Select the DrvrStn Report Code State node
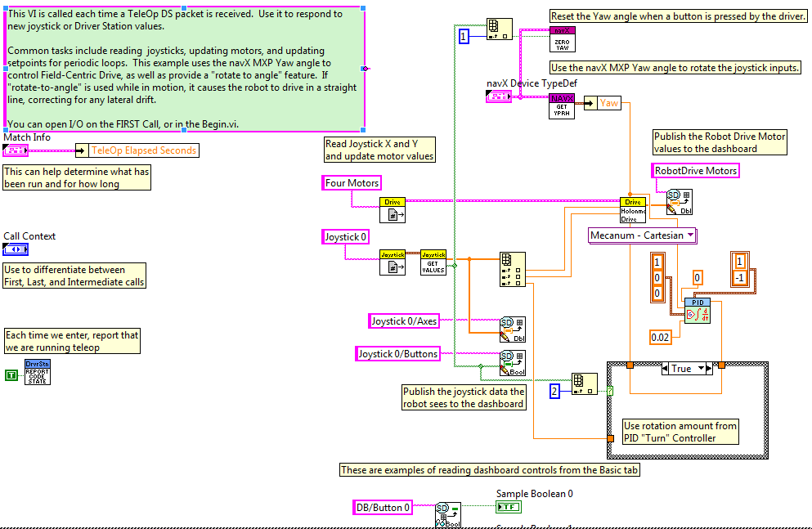Screen dimensions: 812x529 click(37, 371)
